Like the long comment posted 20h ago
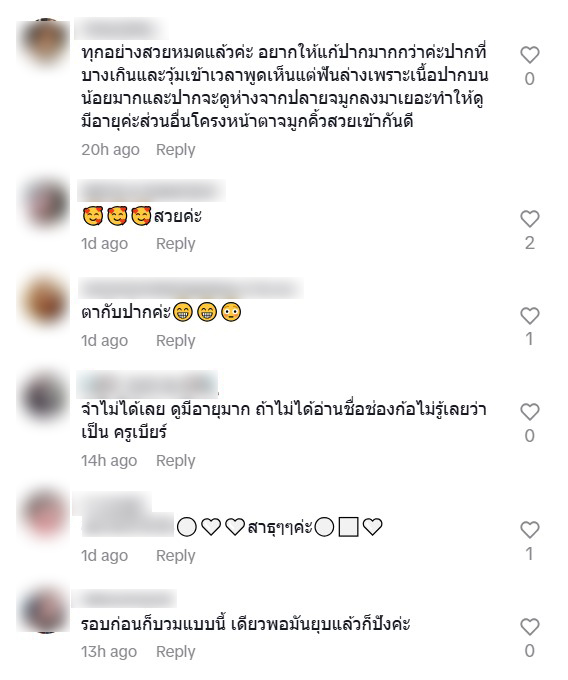 coord(529,55)
